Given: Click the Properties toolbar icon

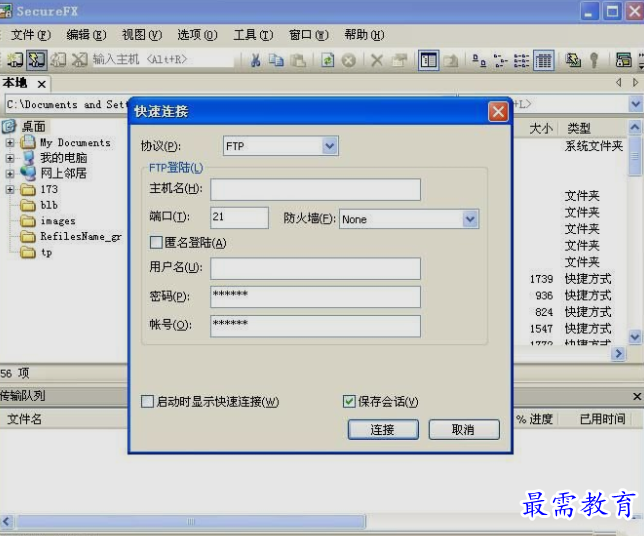Looking at the screenshot, I should 399,60.
